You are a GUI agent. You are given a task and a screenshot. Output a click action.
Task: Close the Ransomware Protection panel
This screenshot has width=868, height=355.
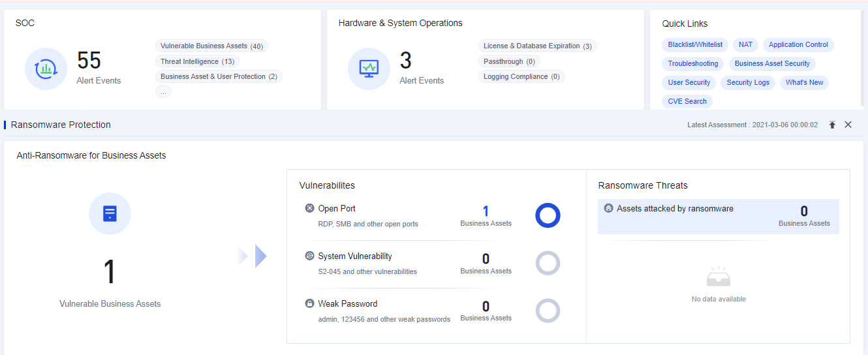point(848,125)
